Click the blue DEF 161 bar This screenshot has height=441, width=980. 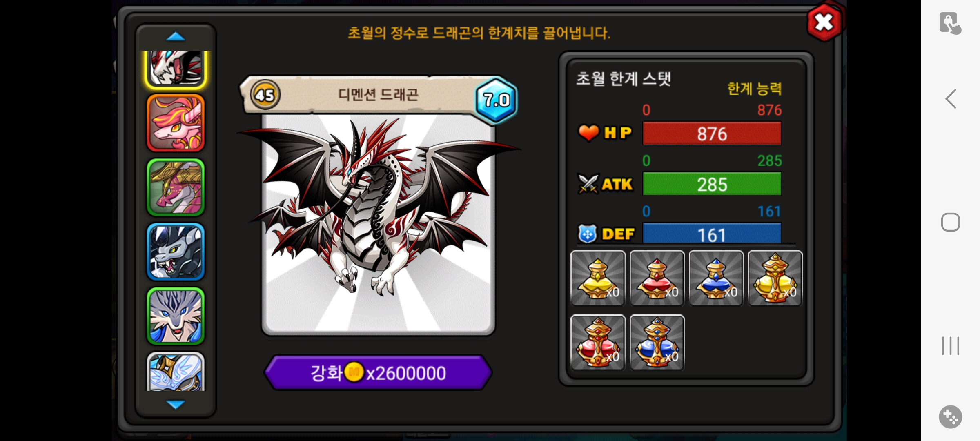tap(712, 234)
